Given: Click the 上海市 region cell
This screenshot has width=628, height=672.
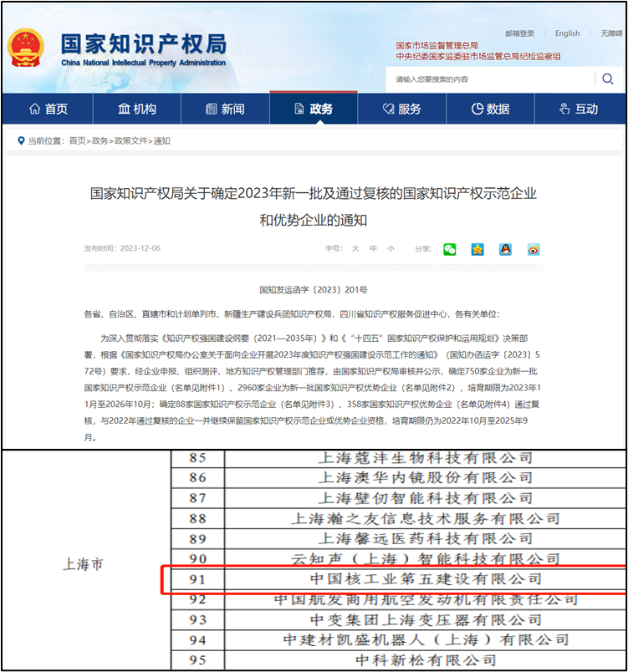Looking at the screenshot, I should coord(87,560).
